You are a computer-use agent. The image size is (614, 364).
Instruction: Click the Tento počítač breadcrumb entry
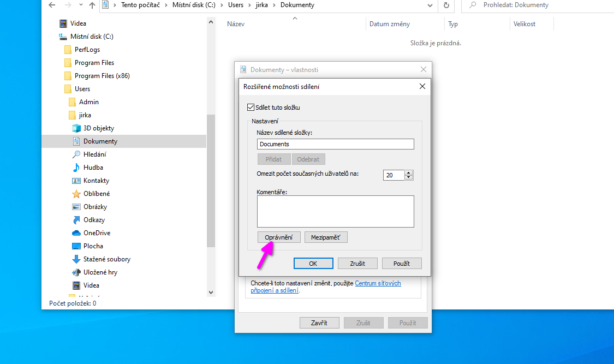click(141, 5)
